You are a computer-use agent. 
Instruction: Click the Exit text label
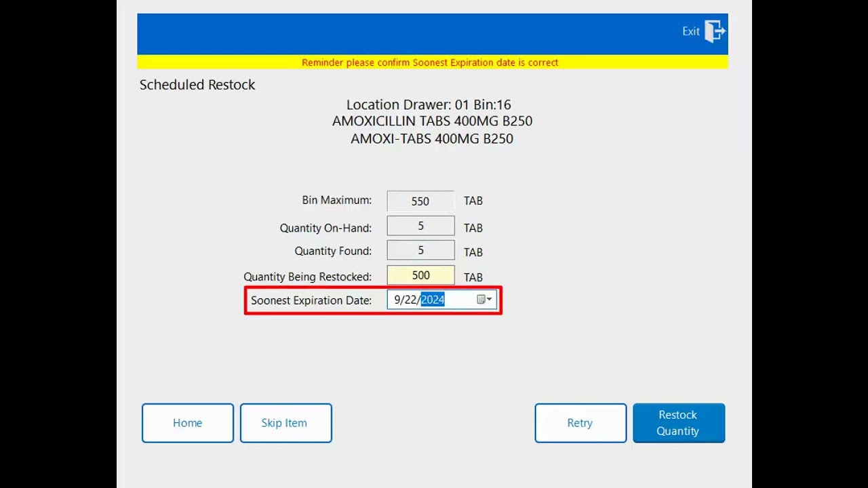pos(691,31)
